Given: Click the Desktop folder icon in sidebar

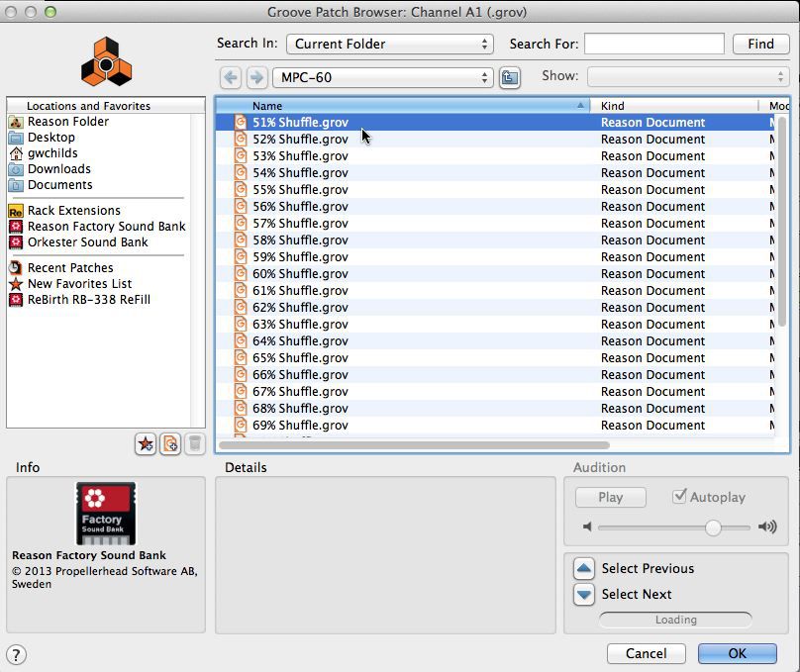Looking at the screenshot, I should [x=16, y=138].
